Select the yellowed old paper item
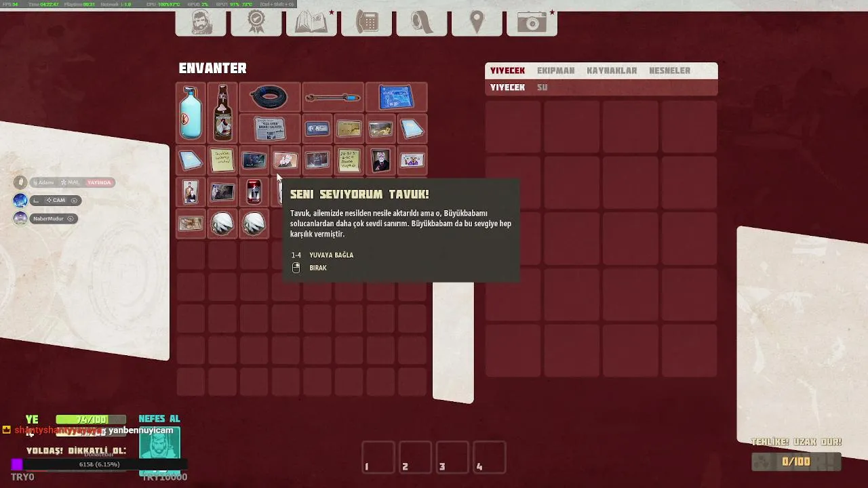The image size is (868, 488). [349, 129]
